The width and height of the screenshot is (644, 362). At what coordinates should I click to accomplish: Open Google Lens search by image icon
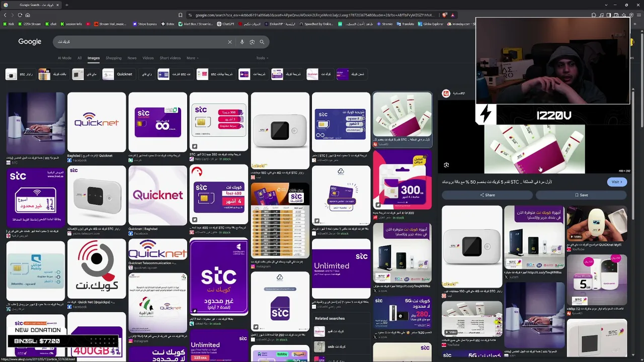[252, 42]
